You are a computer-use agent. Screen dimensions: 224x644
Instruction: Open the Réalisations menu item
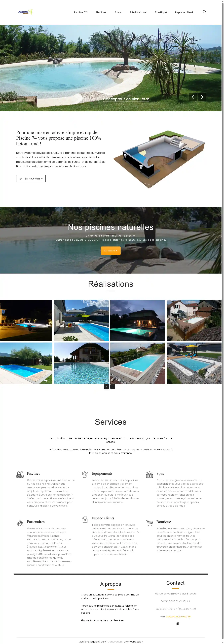pyautogui.click(x=138, y=12)
